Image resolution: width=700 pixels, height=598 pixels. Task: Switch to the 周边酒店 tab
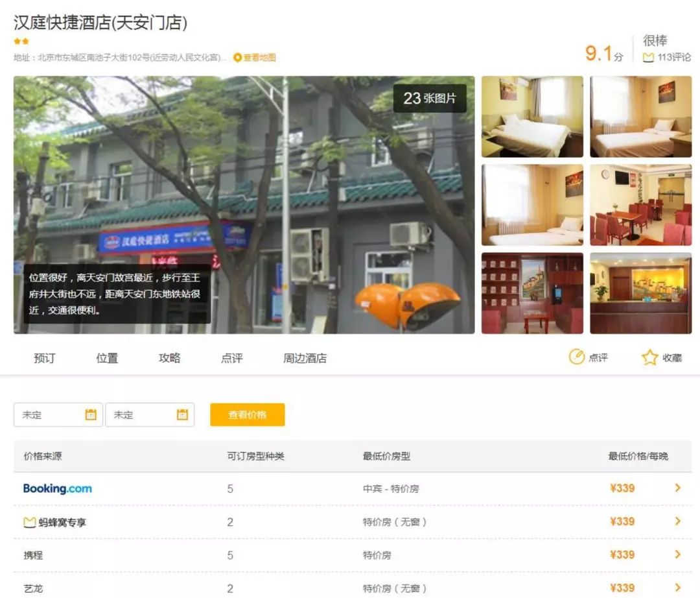(305, 358)
